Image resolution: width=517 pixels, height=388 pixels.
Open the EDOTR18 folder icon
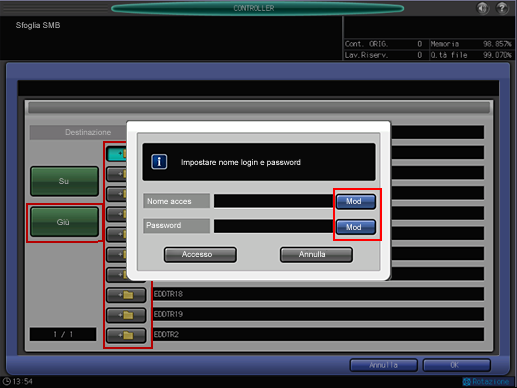click(126, 295)
